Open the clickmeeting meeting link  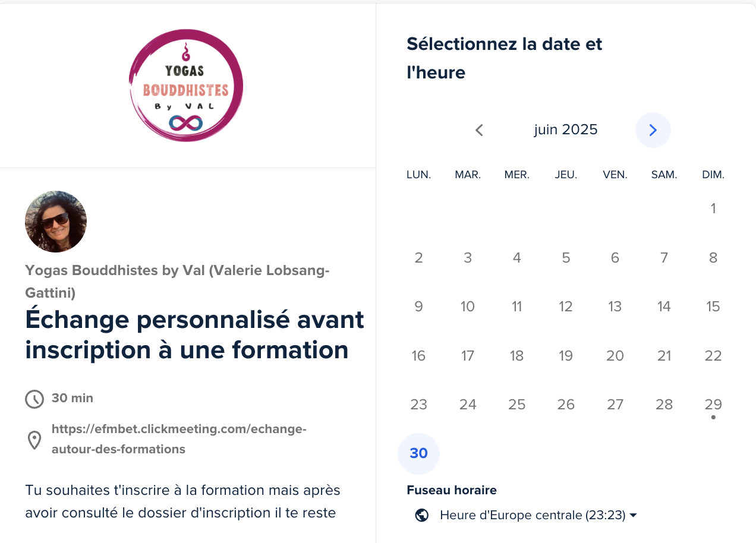178,440
